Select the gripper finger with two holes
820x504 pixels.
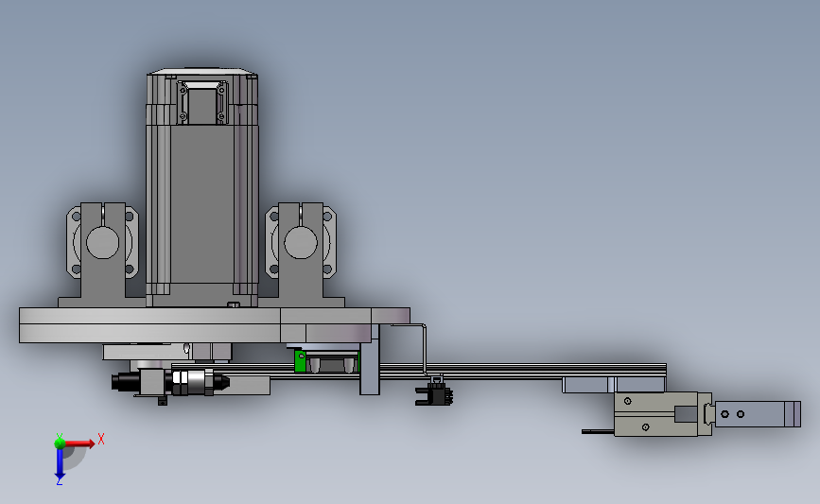pyautogui.click(x=758, y=414)
